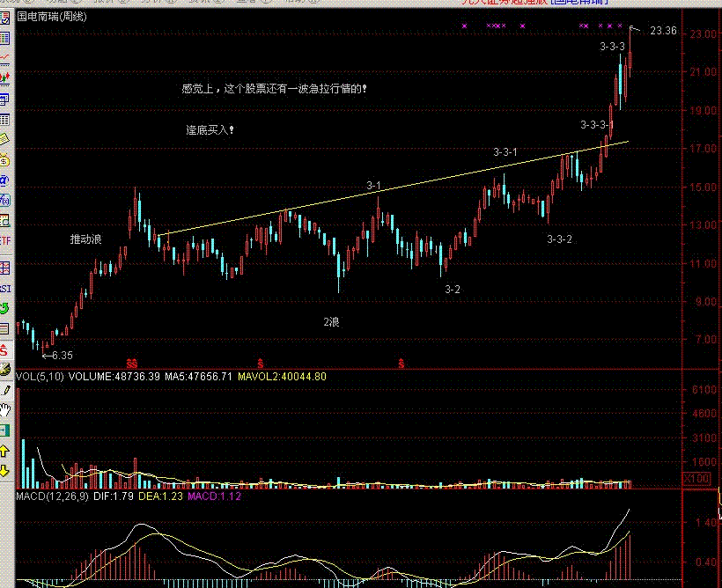Open the lined list icon in sidebar

pos(4,328)
